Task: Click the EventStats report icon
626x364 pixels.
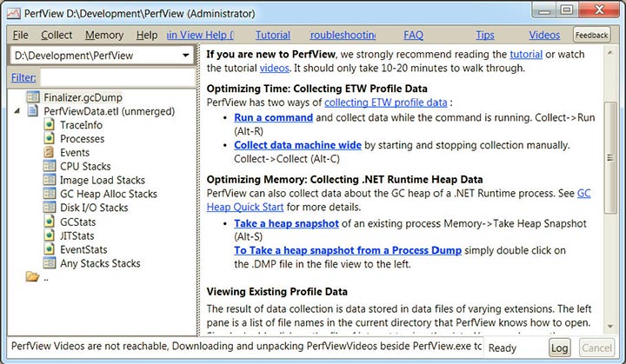Action: click(x=49, y=249)
